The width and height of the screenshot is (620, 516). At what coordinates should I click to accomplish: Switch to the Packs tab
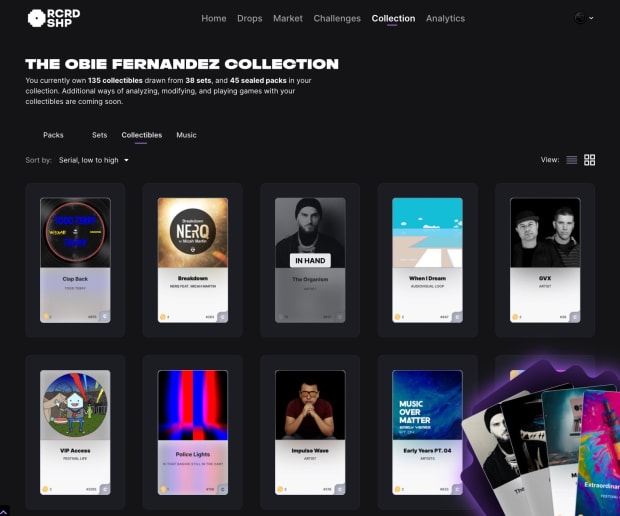point(53,135)
